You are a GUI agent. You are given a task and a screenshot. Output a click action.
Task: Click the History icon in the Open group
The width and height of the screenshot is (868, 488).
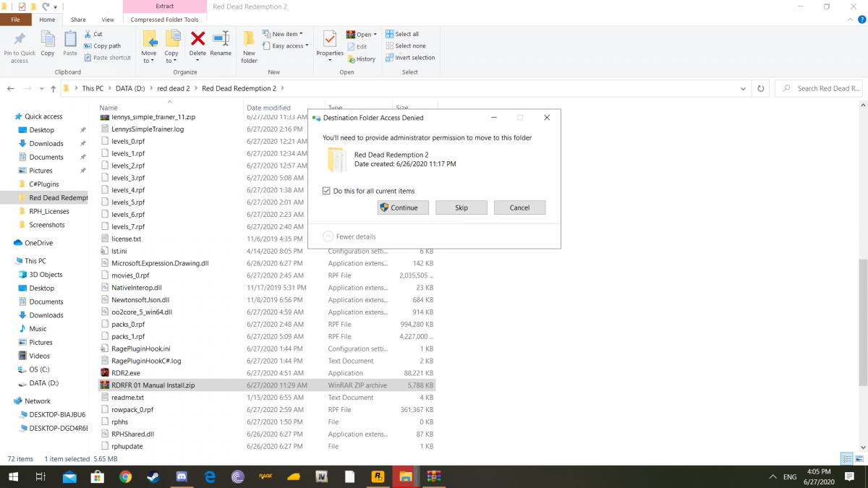click(x=361, y=59)
